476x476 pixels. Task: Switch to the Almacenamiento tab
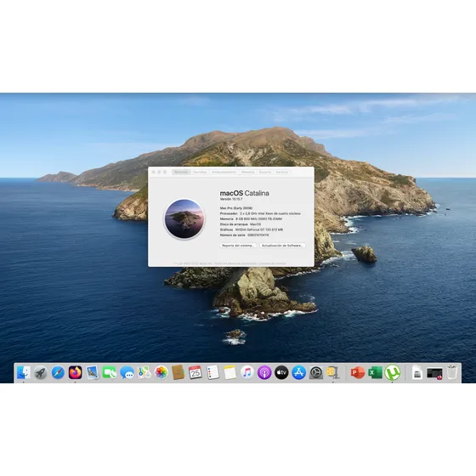pos(224,172)
